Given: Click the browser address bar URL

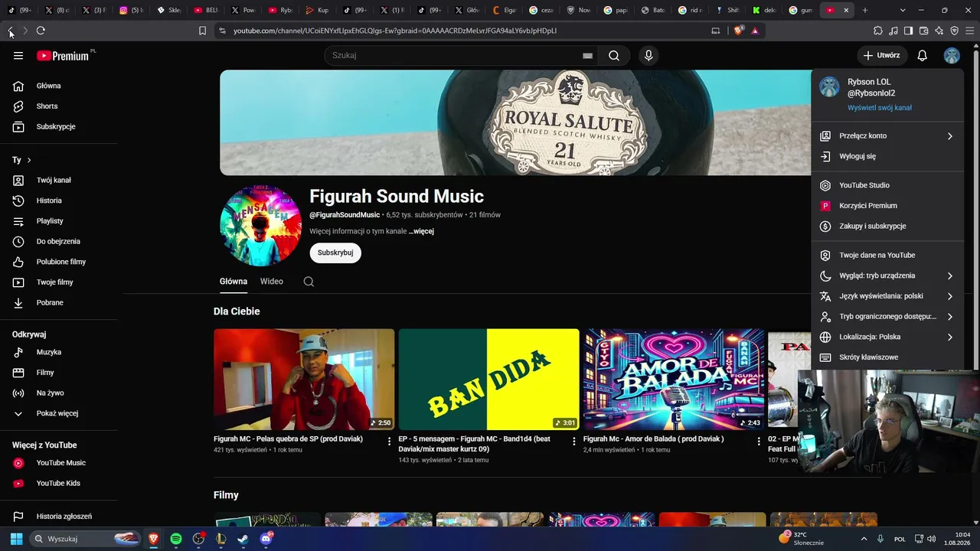Looking at the screenshot, I should 394,31.
